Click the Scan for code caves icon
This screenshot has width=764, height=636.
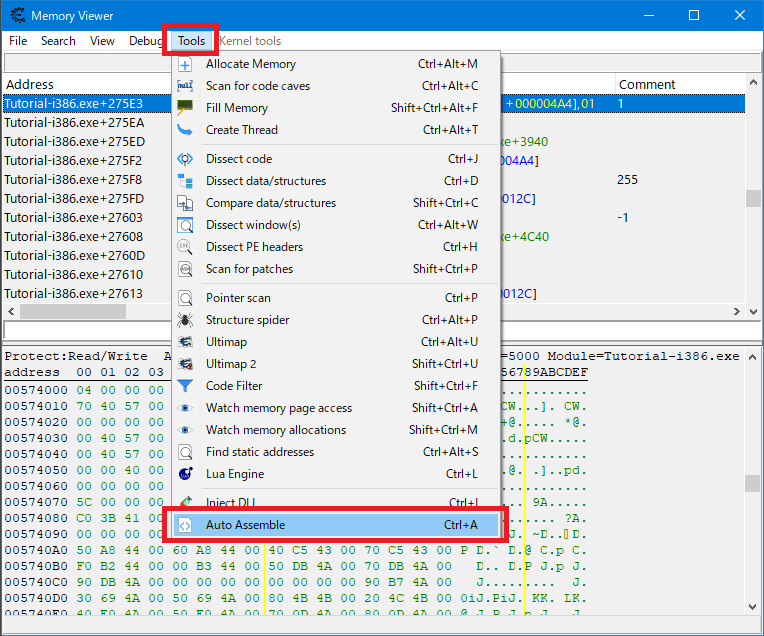(x=185, y=86)
